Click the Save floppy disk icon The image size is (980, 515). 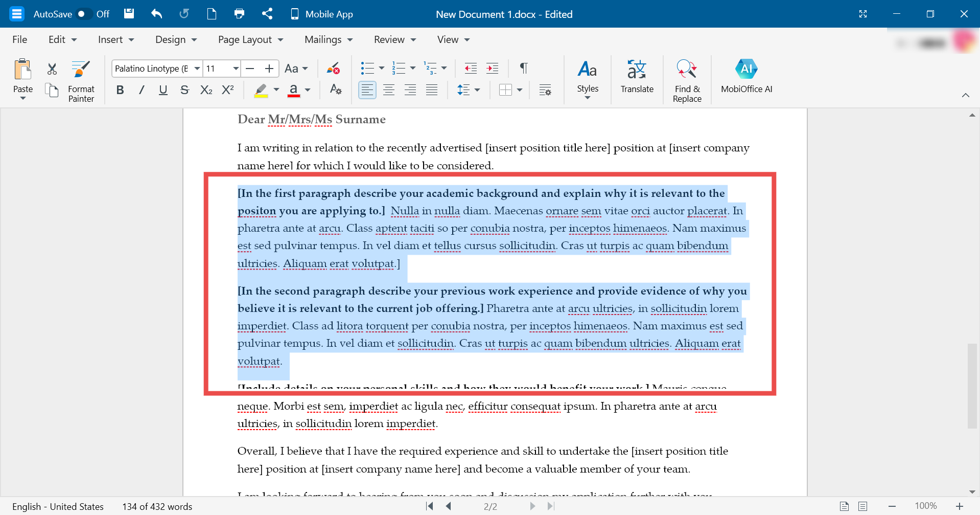click(129, 14)
